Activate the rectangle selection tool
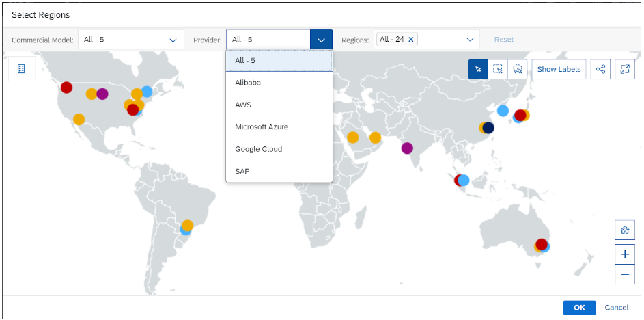Image resolution: width=644 pixels, height=320 pixels. pyautogui.click(x=498, y=69)
